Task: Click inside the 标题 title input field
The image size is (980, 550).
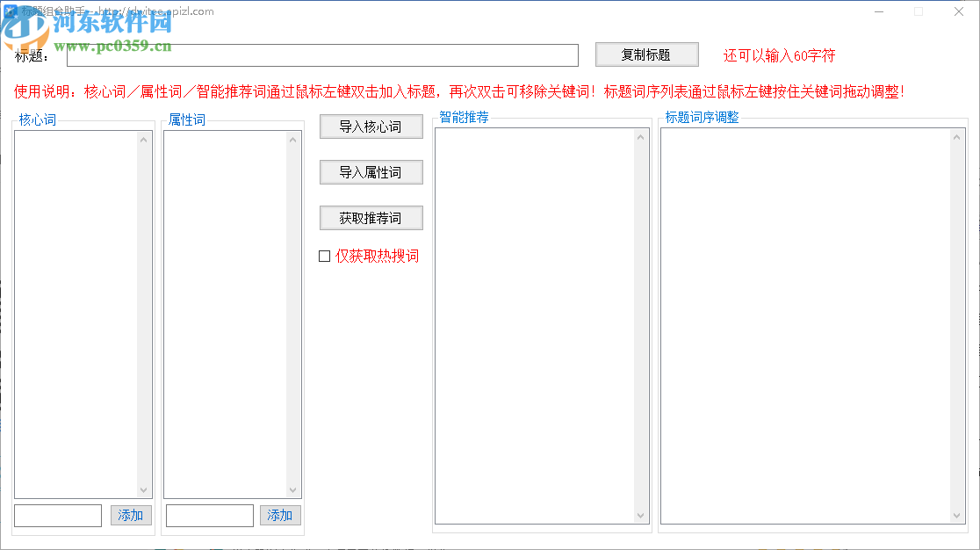Action: (x=322, y=54)
